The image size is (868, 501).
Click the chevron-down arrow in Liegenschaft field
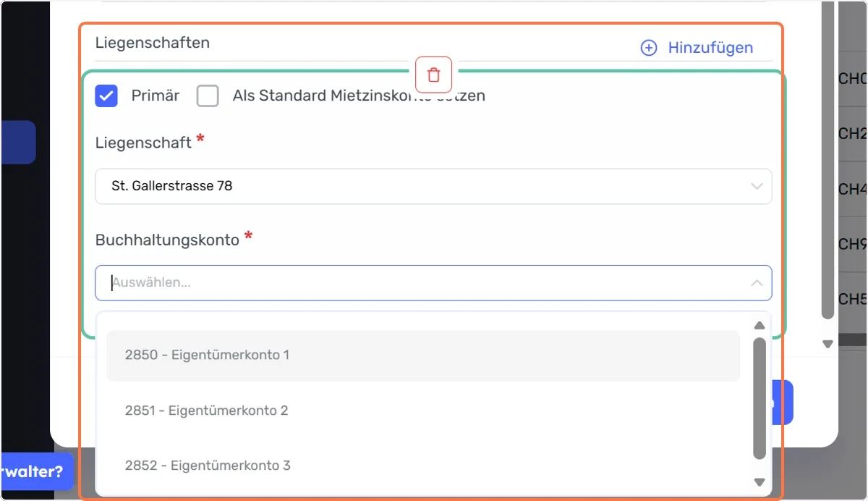point(757,186)
